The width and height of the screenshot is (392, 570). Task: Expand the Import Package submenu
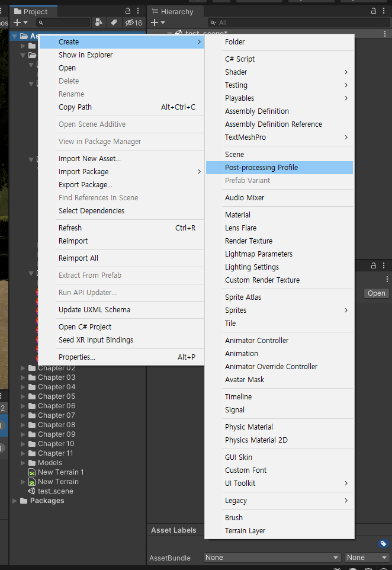[x=122, y=172]
